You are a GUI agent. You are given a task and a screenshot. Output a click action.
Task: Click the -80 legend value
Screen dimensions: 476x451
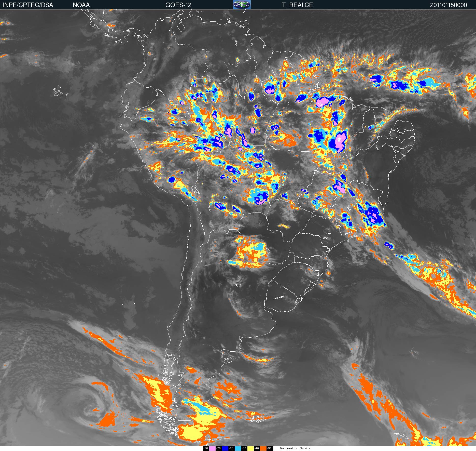(x=206, y=448)
